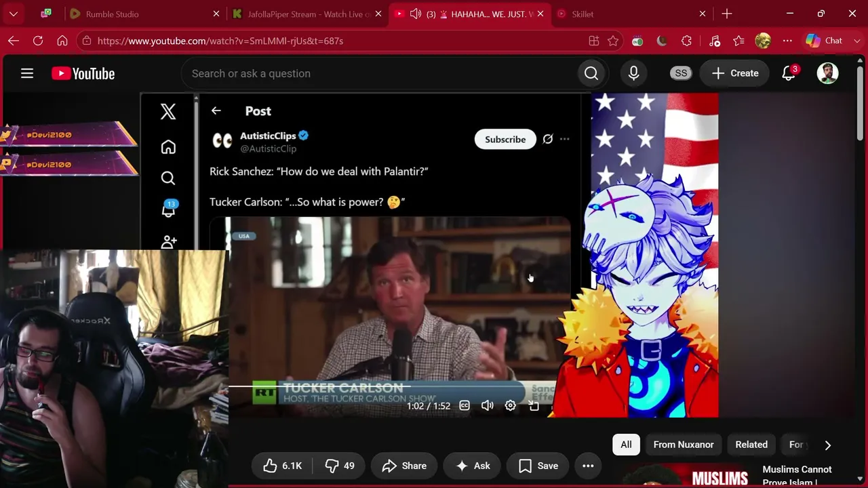The width and height of the screenshot is (868, 488).
Task: Open more actions under the video
Action: (588, 466)
